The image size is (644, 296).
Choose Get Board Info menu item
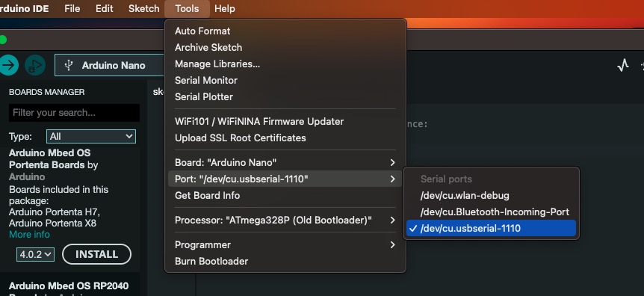pyautogui.click(x=285, y=195)
